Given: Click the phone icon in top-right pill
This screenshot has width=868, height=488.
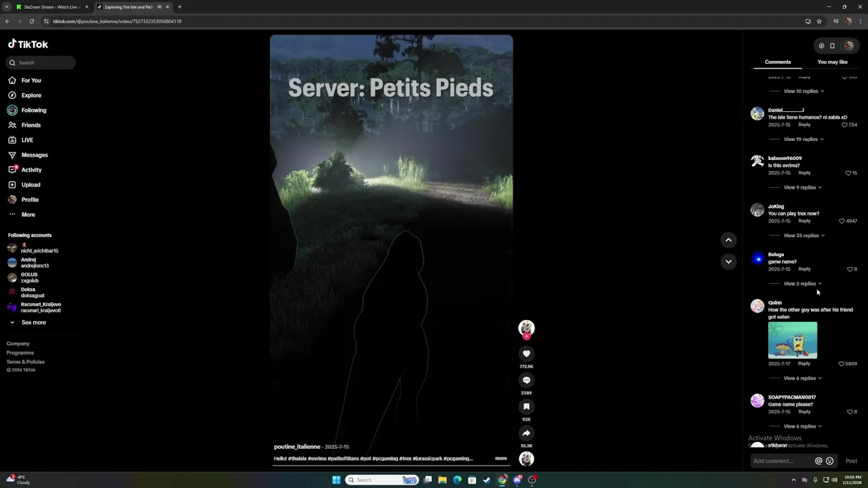Looking at the screenshot, I should pos(833,46).
